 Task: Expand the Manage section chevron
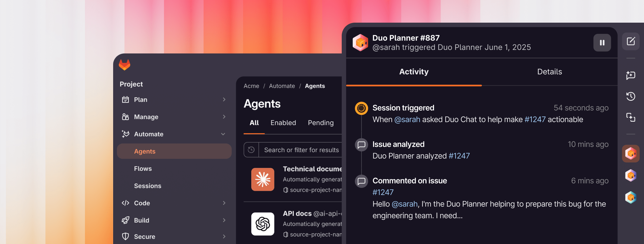click(224, 117)
